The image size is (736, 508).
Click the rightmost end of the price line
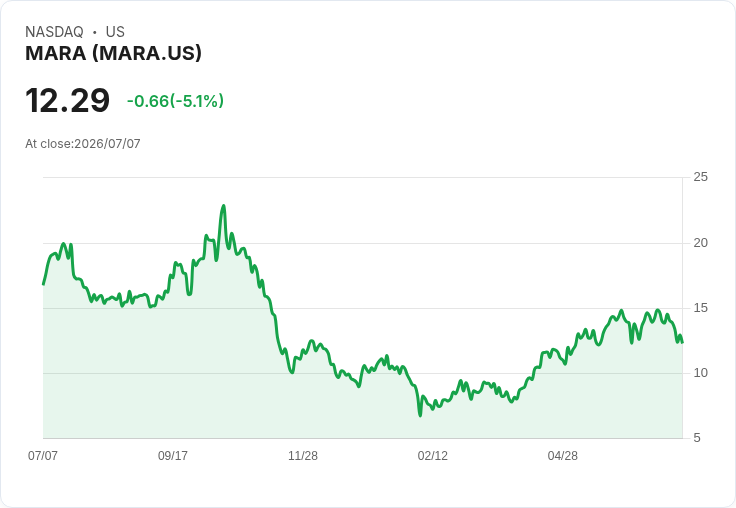pyautogui.click(x=682, y=342)
